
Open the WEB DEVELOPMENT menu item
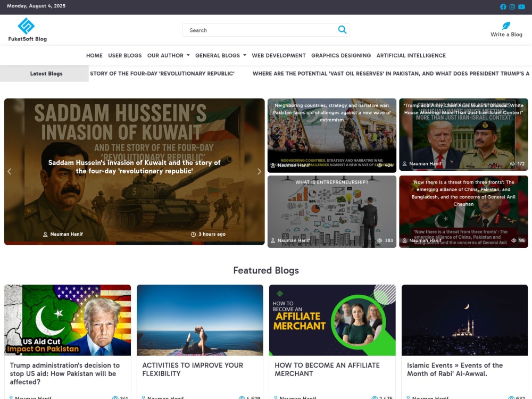point(279,55)
